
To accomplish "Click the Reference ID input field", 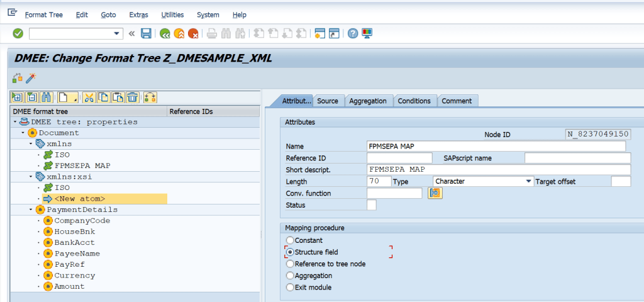I will point(399,158).
